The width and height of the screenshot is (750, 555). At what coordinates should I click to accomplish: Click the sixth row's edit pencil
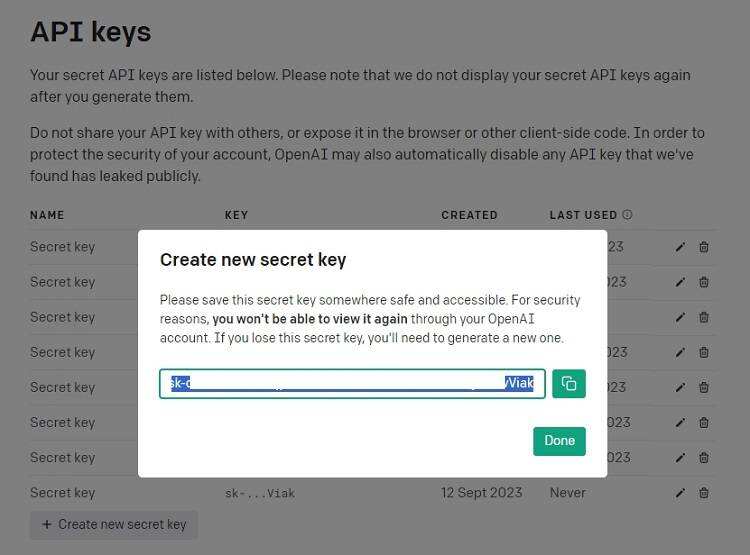coord(680,422)
